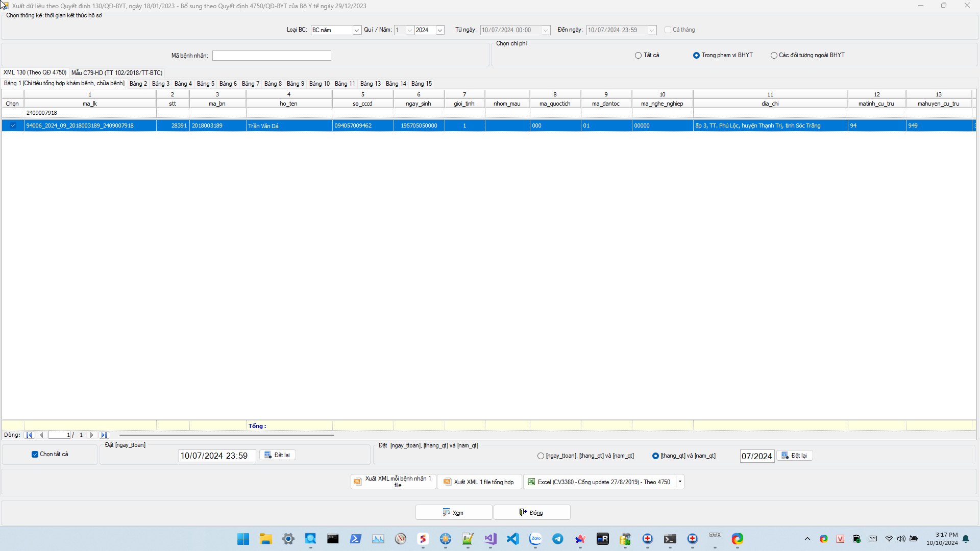
Task: Open the Bảng 2 tab
Action: pyautogui.click(x=138, y=84)
